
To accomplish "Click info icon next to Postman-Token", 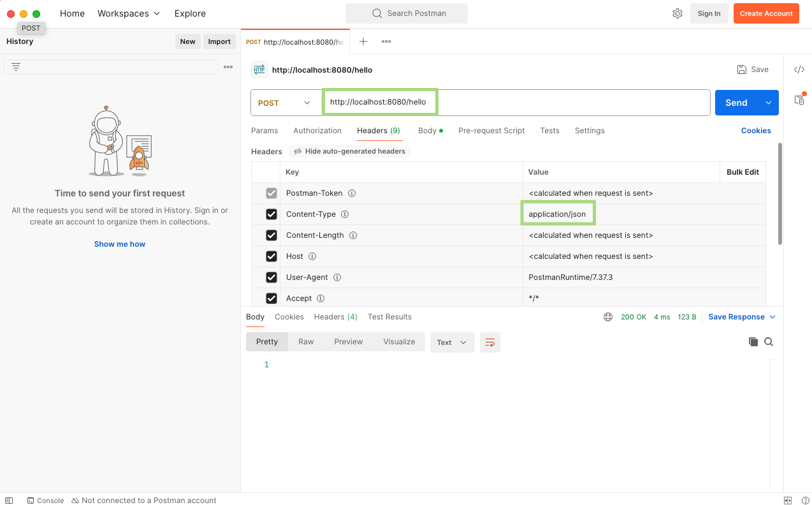I will (352, 193).
